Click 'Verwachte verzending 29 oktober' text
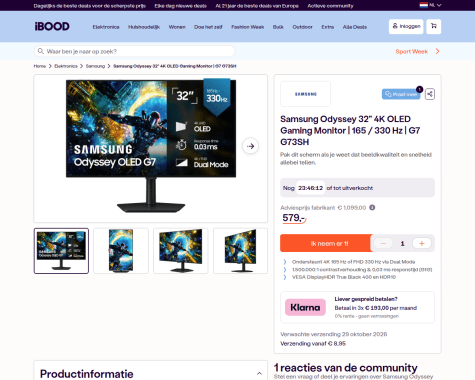 coord(334,334)
